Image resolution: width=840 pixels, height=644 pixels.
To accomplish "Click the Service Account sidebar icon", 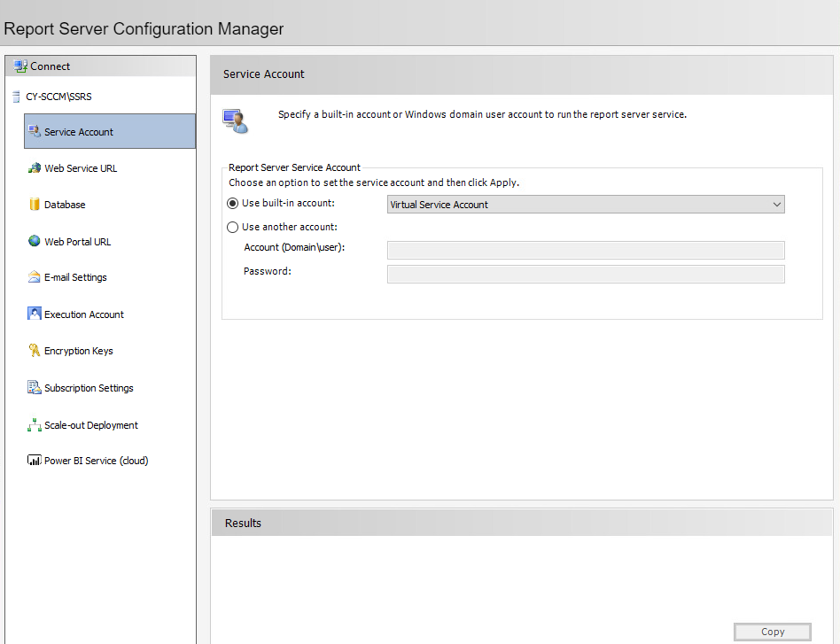I will click(x=35, y=131).
